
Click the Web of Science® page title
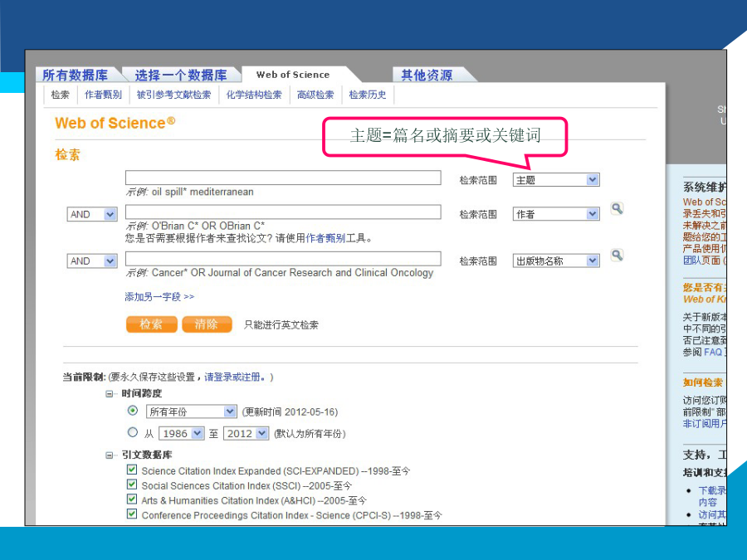tap(115, 123)
